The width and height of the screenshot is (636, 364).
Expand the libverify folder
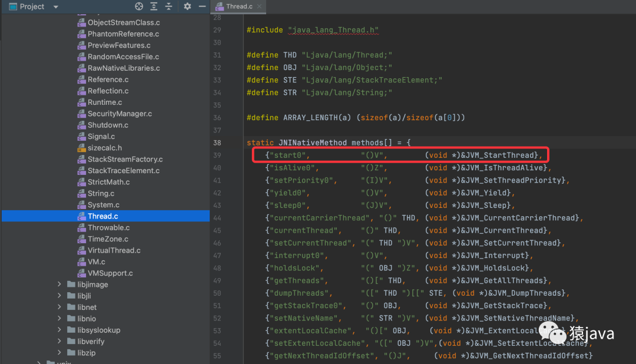tap(59, 341)
